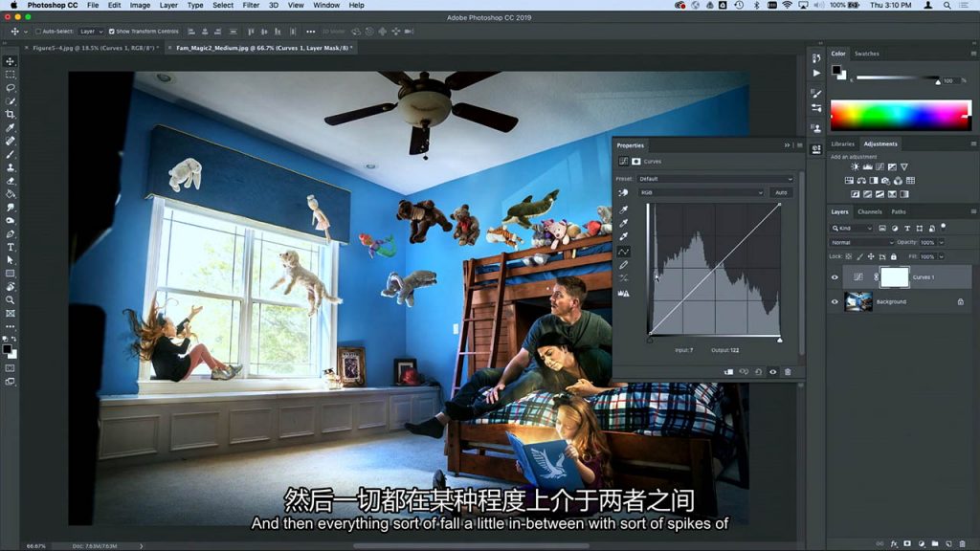Viewport: 980px width, 551px height.
Task: Enable the Auto-Select checkbox
Action: (38, 32)
